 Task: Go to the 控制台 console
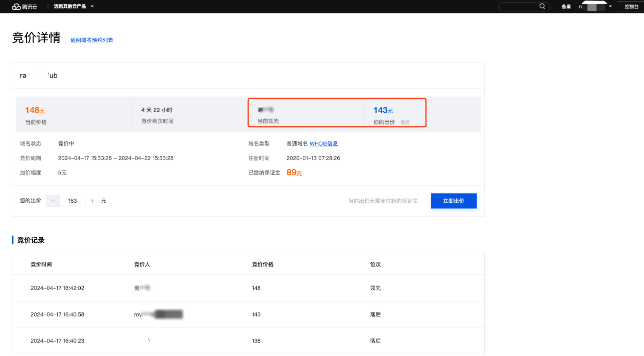631,6
